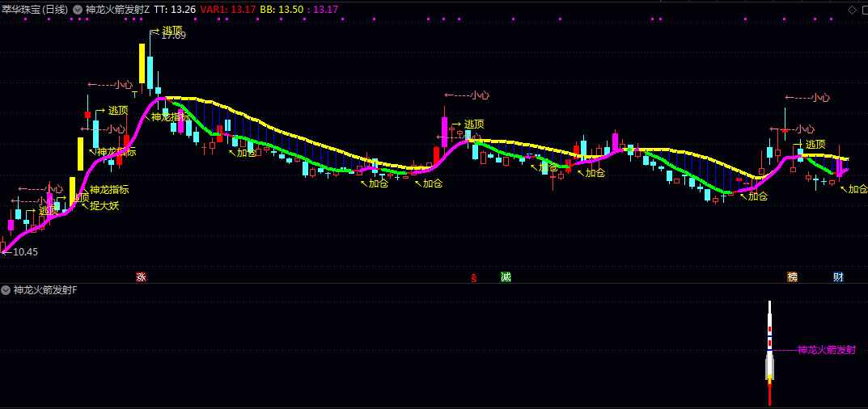Click the 神龙火箭发射Z indicator name
The height and width of the screenshot is (409, 868).
[117, 10]
